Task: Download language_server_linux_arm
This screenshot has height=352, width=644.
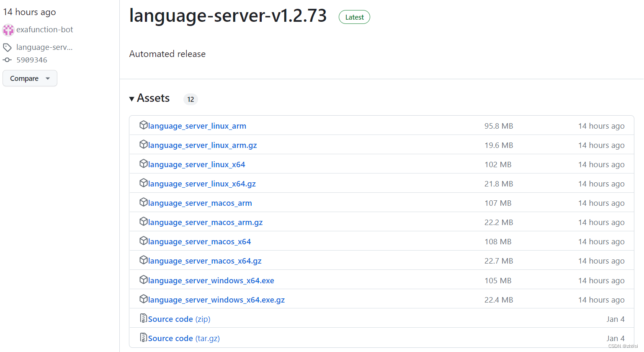Action: point(197,126)
